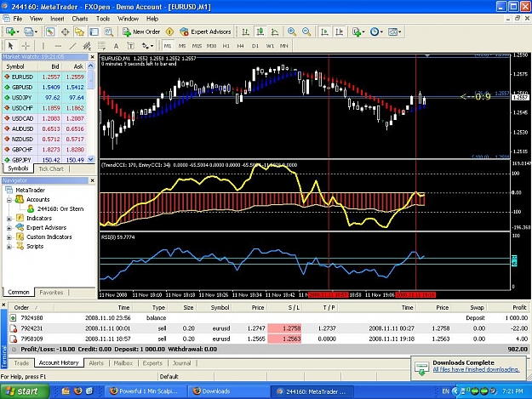This screenshot has height=399, width=532.
Task: Select the Horizontal Line tool
Action: click(58, 46)
